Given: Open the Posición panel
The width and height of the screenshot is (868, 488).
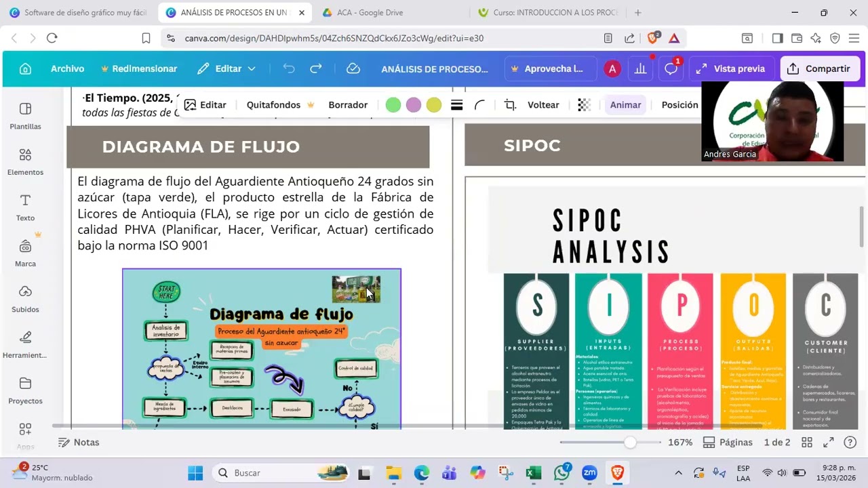Looking at the screenshot, I should (x=679, y=105).
